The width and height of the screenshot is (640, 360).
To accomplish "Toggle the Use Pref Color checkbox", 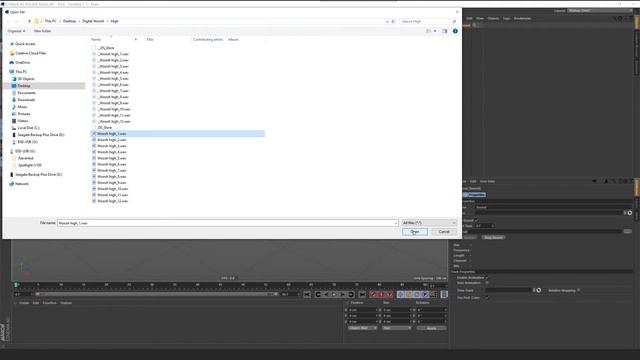I will 487,298.
